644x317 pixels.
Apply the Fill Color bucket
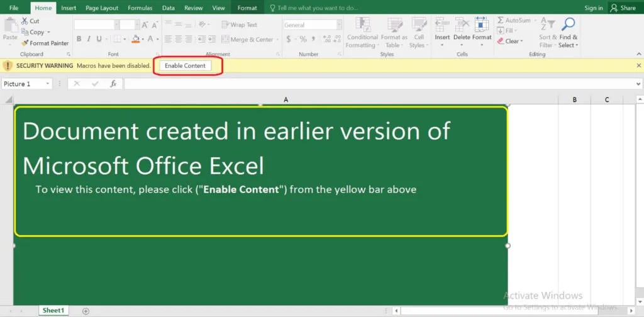point(136,39)
